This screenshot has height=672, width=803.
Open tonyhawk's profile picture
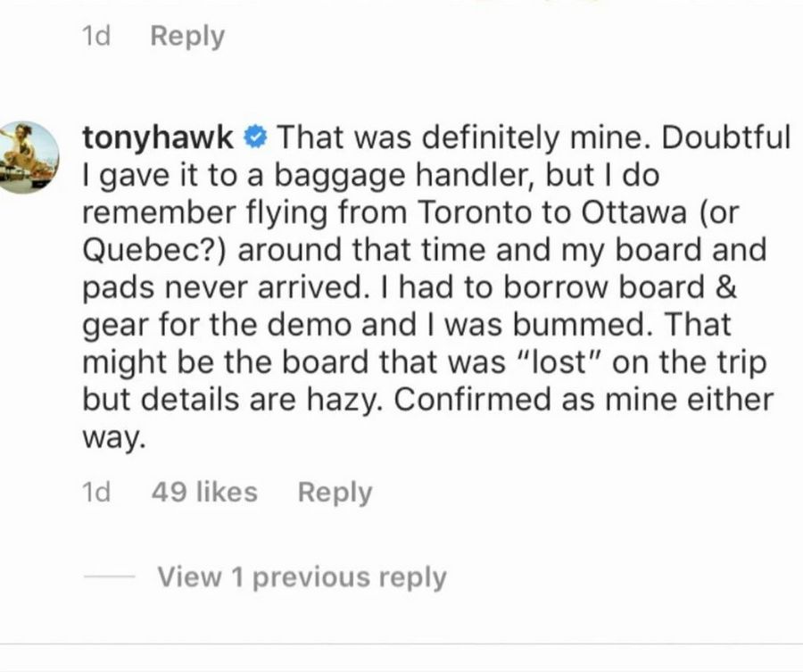coord(23,157)
